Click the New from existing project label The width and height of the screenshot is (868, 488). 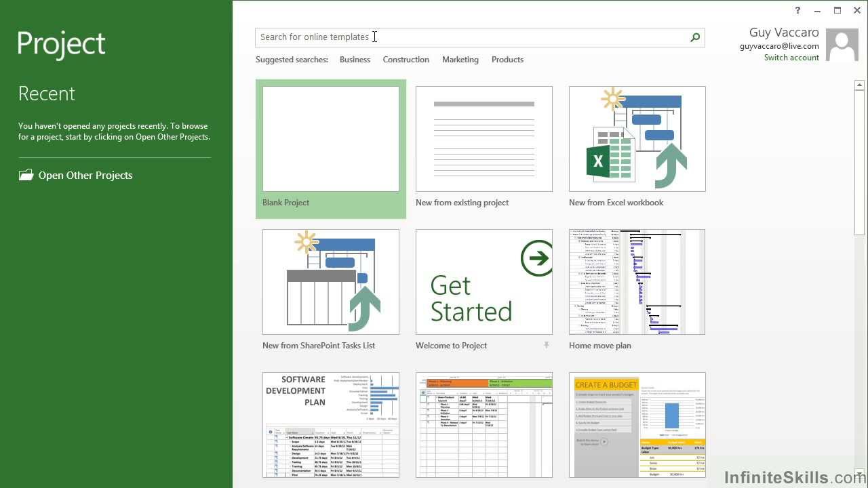[x=462, y=203]
